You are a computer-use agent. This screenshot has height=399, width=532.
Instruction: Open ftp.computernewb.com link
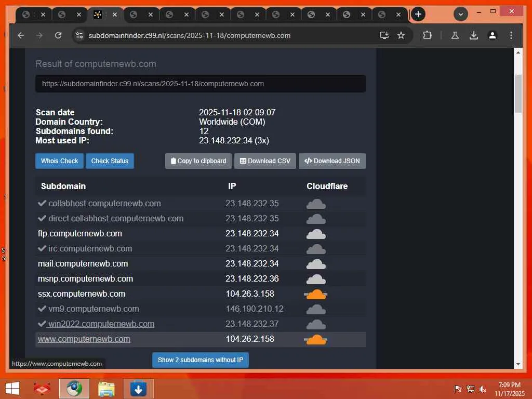pyautogui.click(x=79, y=233)
